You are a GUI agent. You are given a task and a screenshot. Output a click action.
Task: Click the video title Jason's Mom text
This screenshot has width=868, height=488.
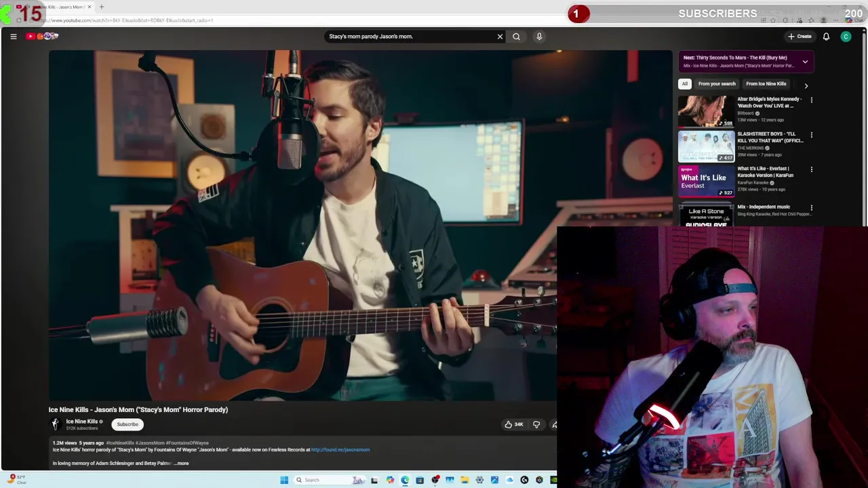pos(138,409)
